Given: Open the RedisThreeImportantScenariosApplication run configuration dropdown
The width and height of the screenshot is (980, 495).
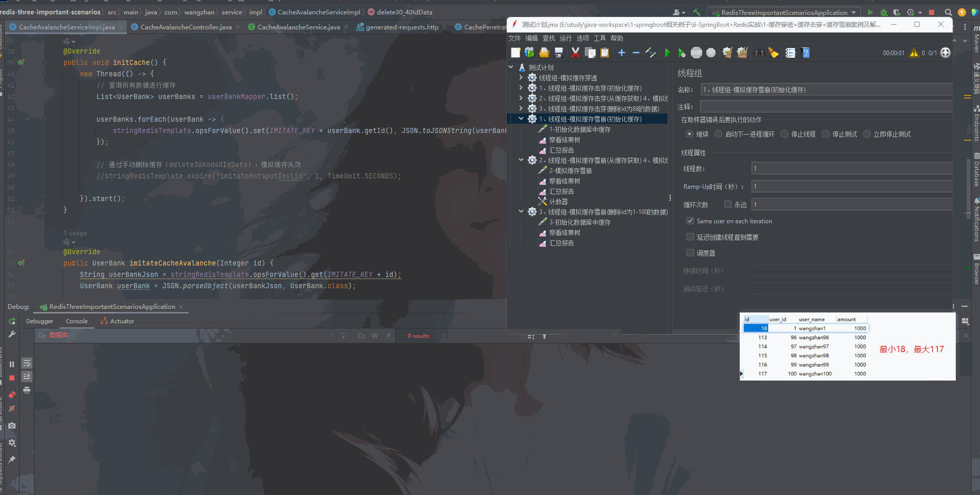Looking at the screenshot, I should pyautogui.click(x=784, y=12).
